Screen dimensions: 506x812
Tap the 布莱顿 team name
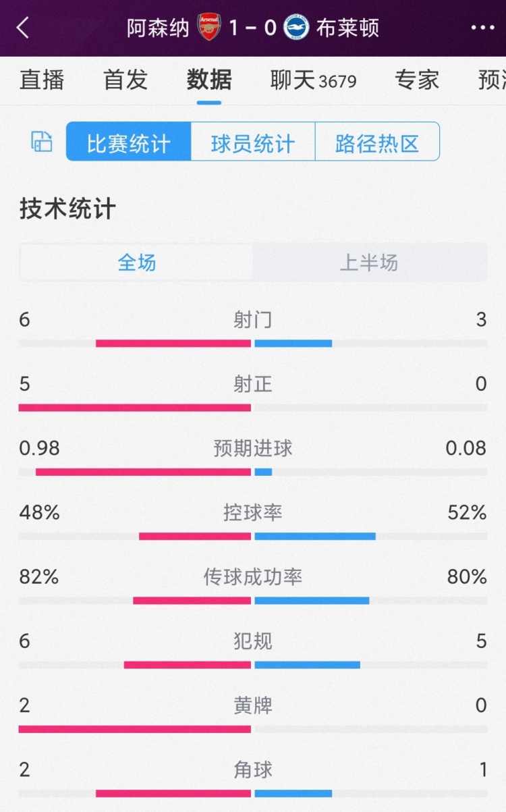coord(347,28)
